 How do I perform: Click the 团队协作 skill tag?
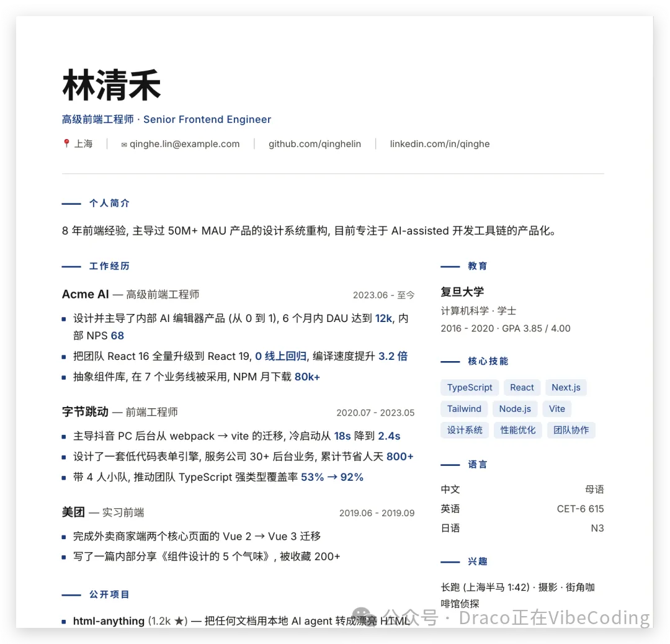click(571, 430)
